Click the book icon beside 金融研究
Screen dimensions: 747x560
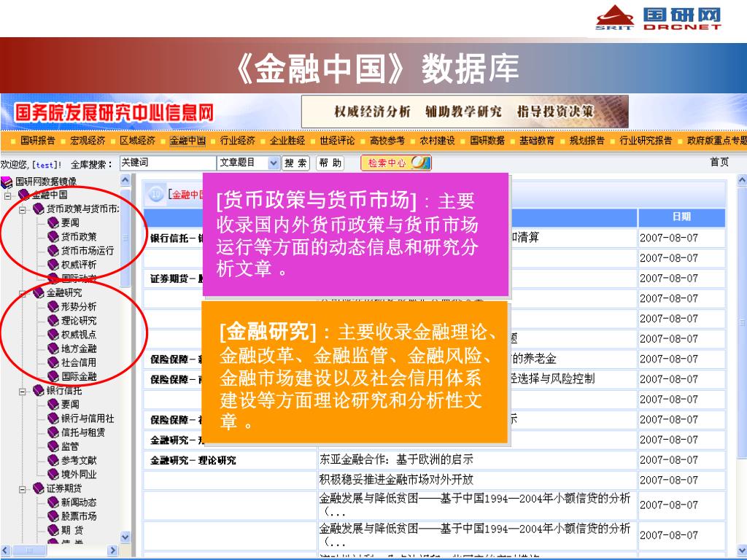click(x=39, y=292)
